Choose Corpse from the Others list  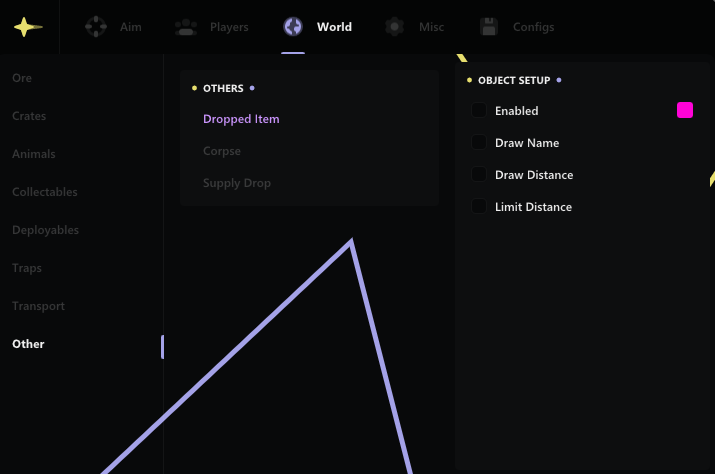[x=222, y=151]
